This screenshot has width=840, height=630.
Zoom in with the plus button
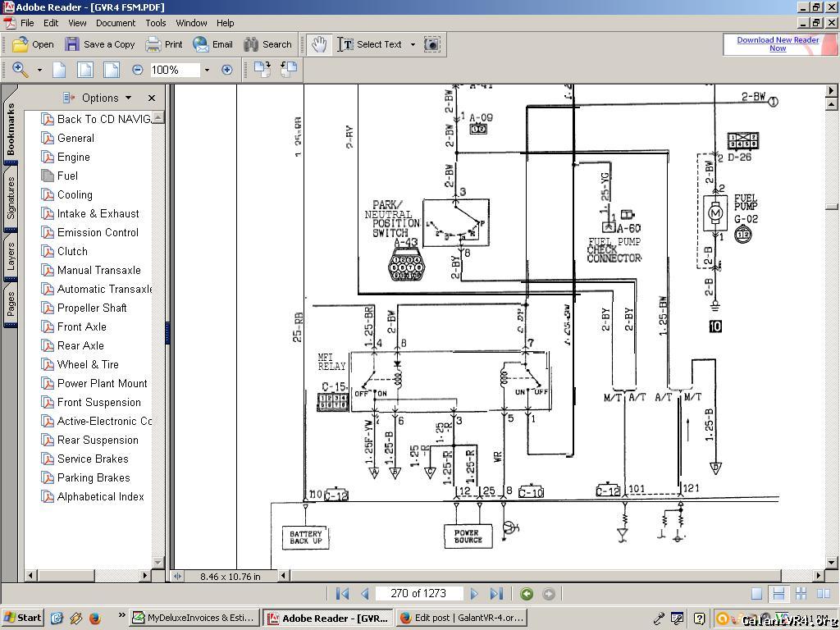227,70
